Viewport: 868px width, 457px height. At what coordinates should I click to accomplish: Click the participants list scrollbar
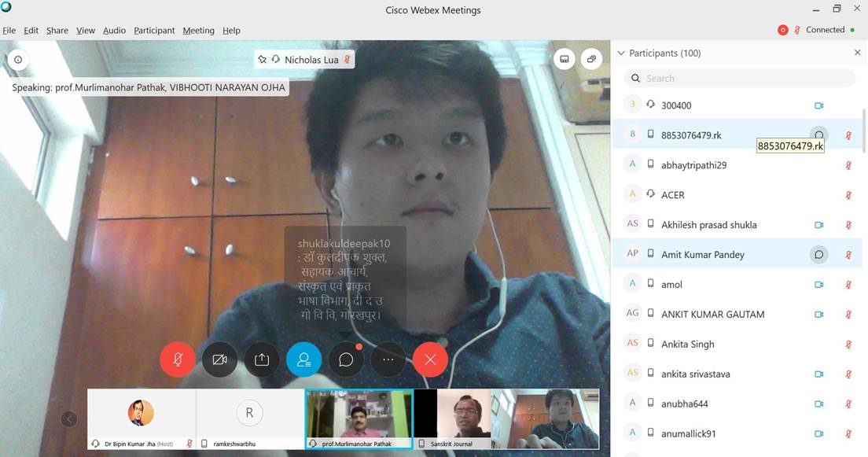pos(864,130)
